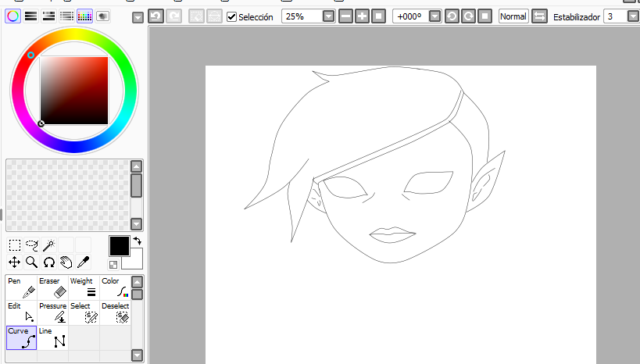Uncheck the Selección checkbox

pyautogui.click(x=231, y=16)
